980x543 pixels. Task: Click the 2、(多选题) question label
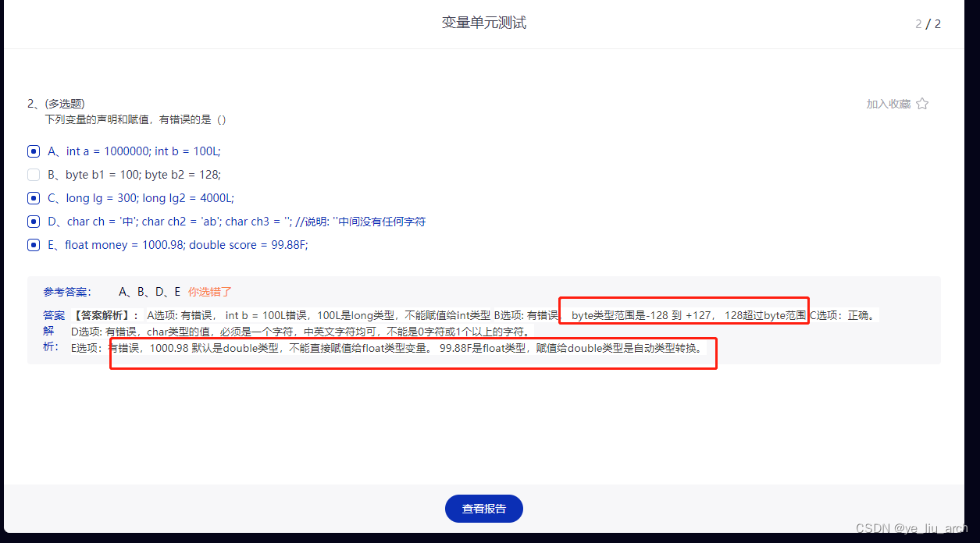[x=56, y=104]
